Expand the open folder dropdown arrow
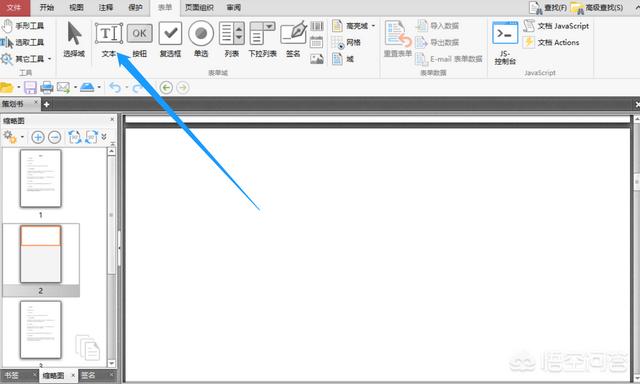This screenshot has width=640, height=384. (x=19, y=87)
